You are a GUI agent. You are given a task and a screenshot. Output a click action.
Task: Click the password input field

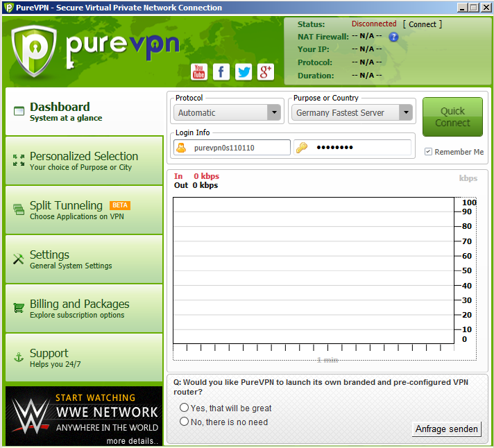[x=352, y=147]
